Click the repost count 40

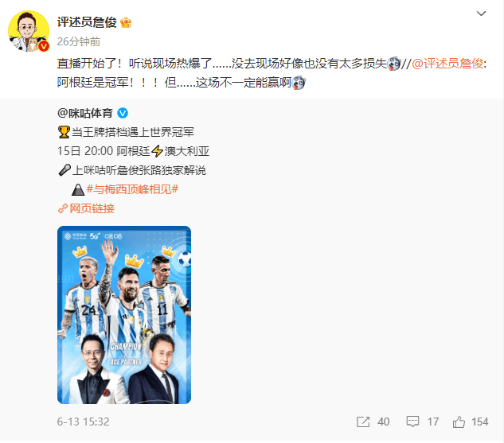click(384, 422)
